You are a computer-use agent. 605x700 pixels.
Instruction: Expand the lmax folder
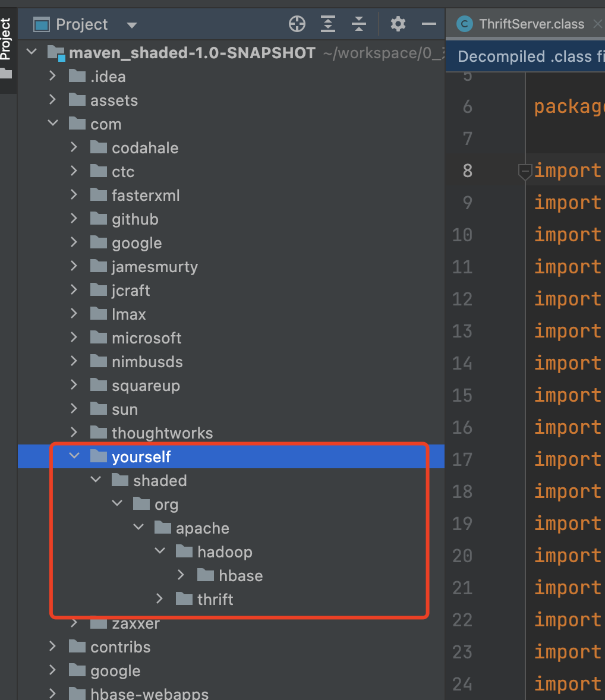pos(74,313)
